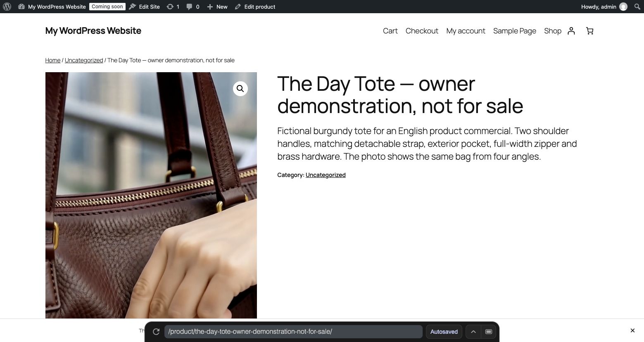
Task: Click the reload icon beside the URL field
Action: pos(156,332)
